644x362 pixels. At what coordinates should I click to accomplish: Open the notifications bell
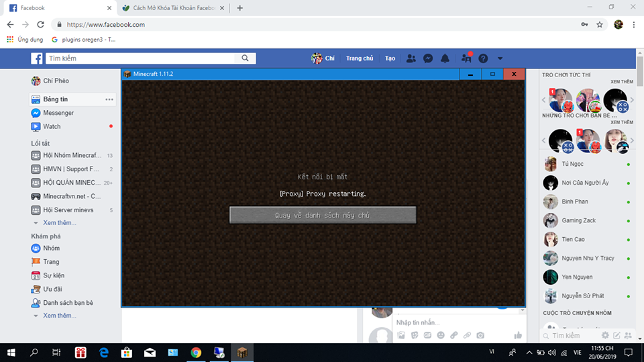tap(445, 58)
